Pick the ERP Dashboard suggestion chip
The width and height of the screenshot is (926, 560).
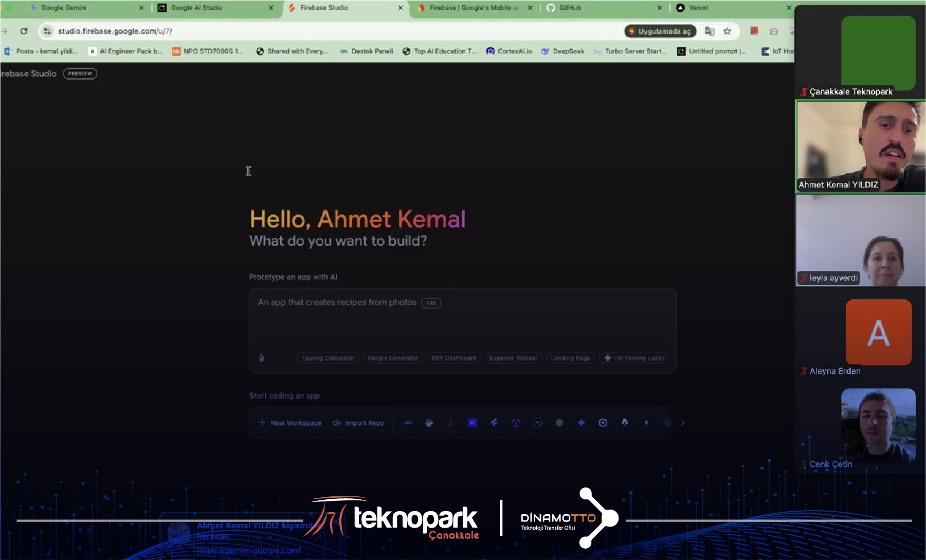point(453,358)
